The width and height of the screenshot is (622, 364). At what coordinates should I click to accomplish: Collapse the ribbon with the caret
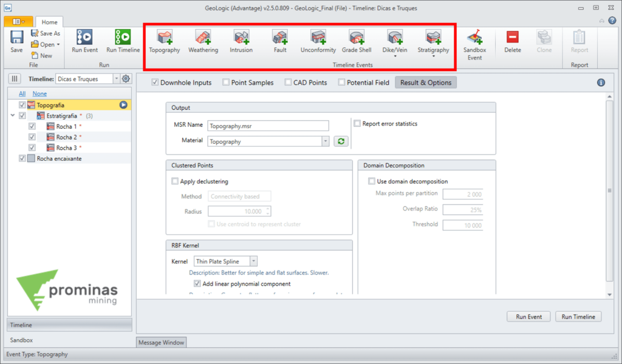coord(602,21)
